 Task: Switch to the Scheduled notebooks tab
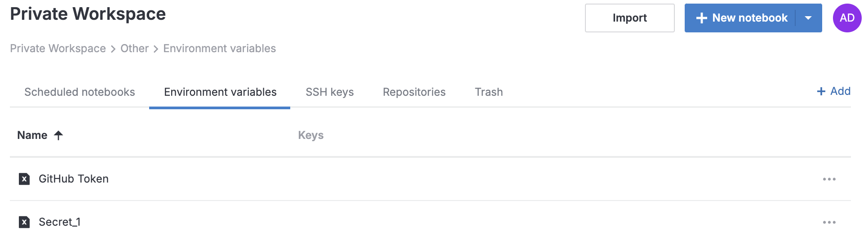coord(80,92)
